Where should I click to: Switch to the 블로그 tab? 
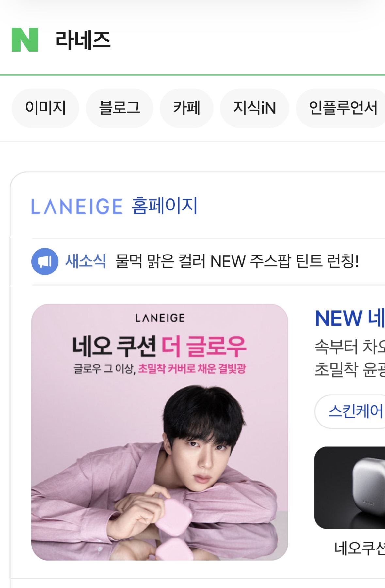tap(120, 108)
